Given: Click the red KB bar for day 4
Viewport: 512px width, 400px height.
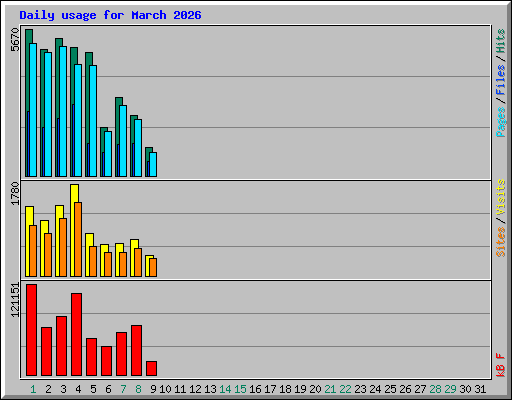Looking at the screenshot, I should pyautogui.click(x=76, y=335).
